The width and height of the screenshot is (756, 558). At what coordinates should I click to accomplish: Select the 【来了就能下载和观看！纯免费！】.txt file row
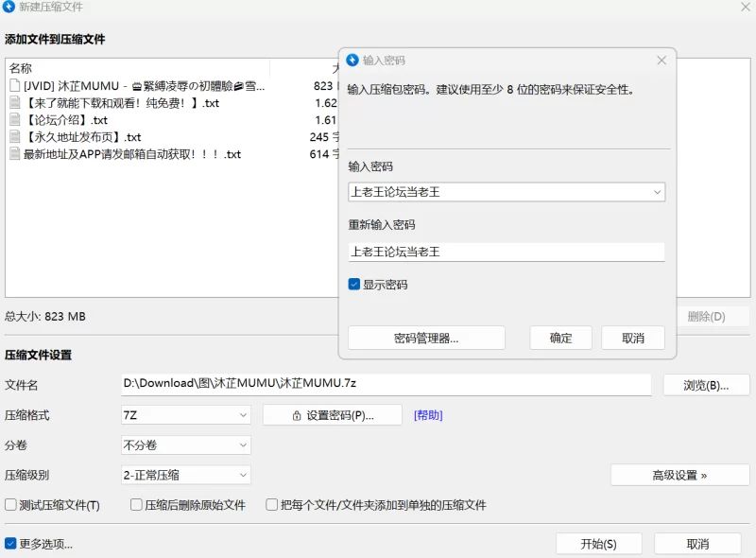pyautogui.click(x=123, y=103)
